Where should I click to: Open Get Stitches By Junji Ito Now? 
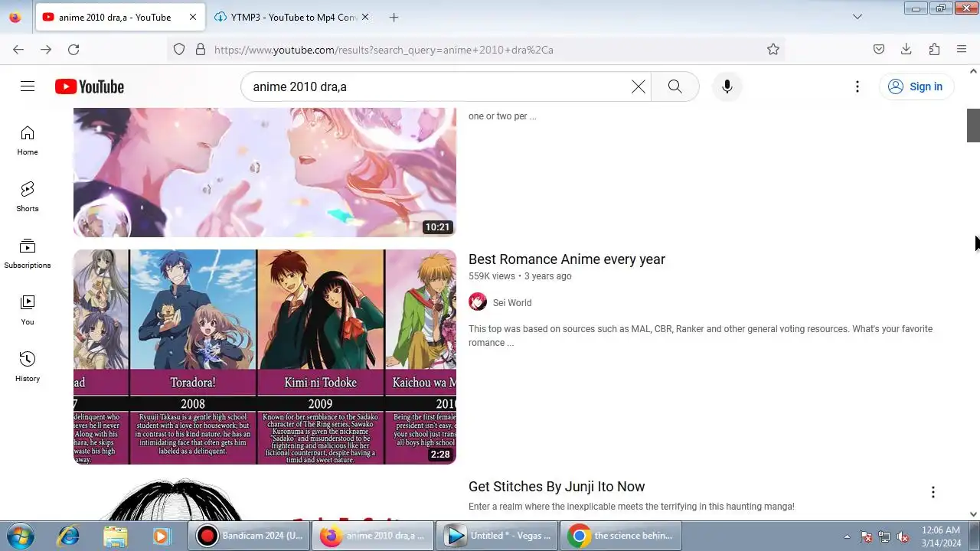coord(557,487)
